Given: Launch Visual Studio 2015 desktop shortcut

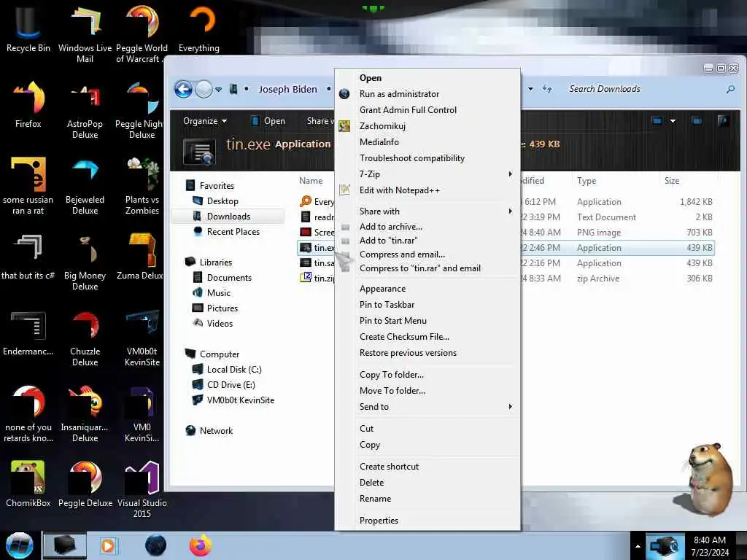Looking at the screenshot, I should [142, 489].
